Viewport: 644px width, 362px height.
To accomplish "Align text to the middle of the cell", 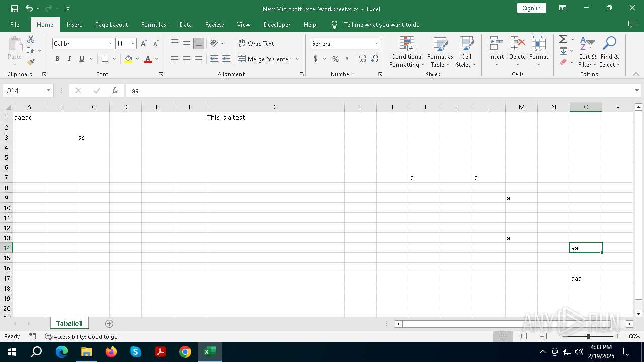I will [x=187, y=43].
